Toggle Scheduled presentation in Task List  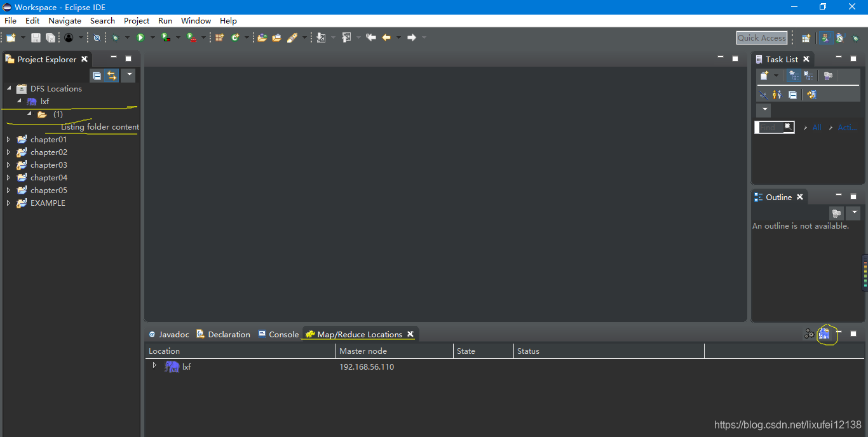tap(808, 76)
